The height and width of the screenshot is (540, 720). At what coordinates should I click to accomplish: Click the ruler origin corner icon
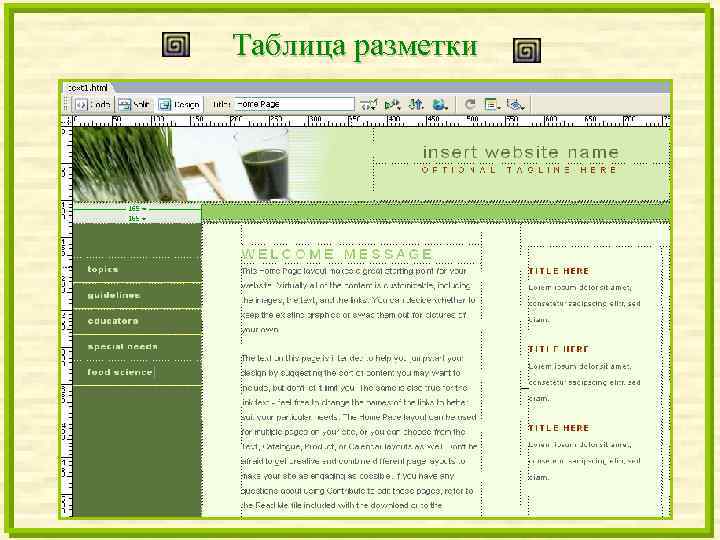click(67, 121)
